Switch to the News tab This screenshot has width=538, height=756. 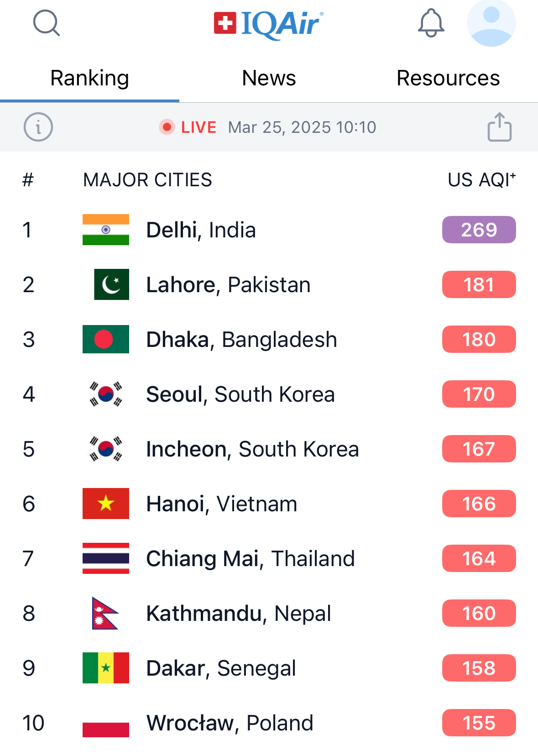[269, 78]
